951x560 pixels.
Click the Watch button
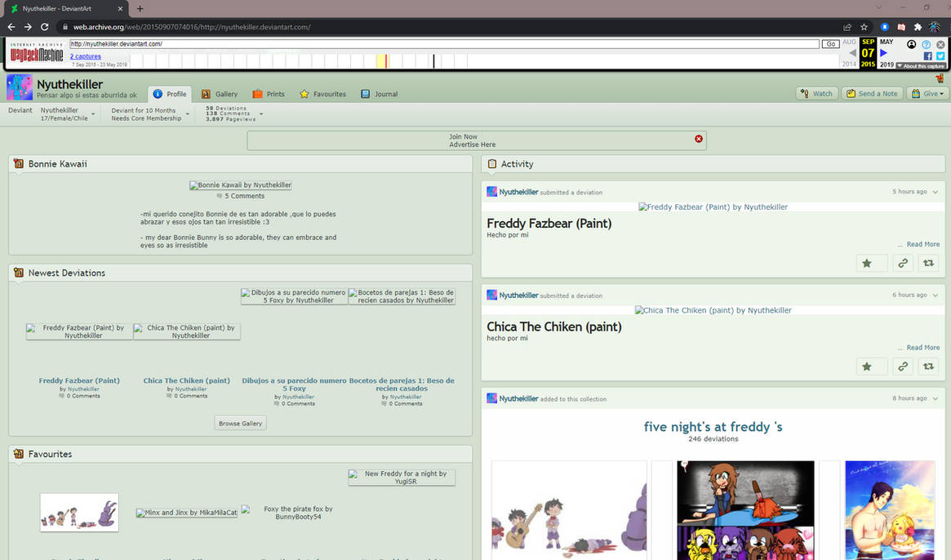click(x=816, y=93)
